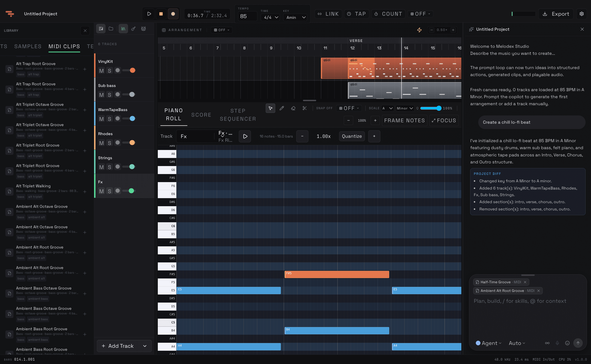Adjust the quantize strength 100% slider

point(431,108)
